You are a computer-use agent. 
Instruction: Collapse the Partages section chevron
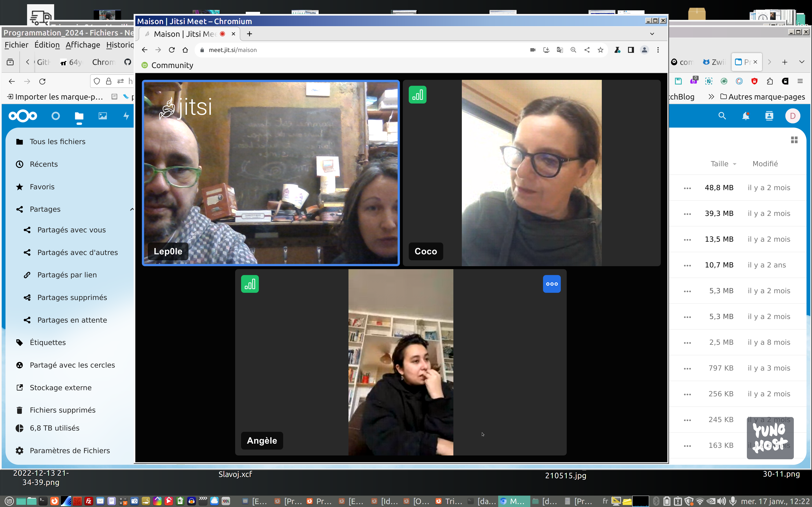132,209
